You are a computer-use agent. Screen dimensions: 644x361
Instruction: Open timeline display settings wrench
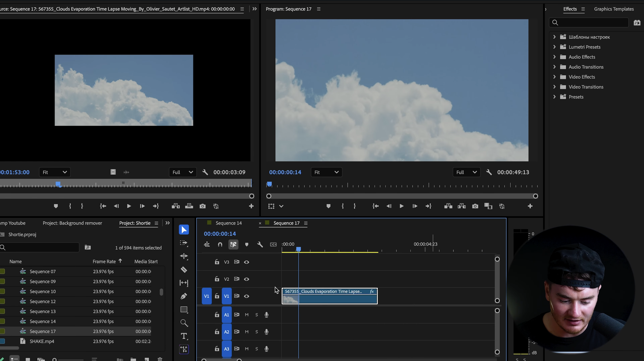pos(260,244)
